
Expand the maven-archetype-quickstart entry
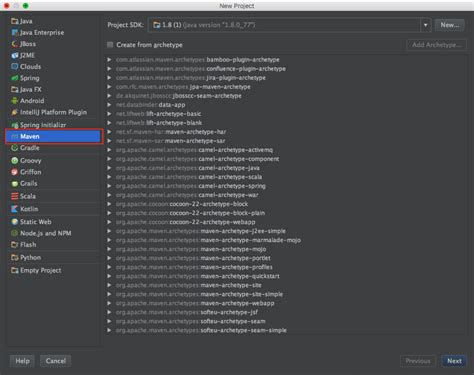point(109,276)
